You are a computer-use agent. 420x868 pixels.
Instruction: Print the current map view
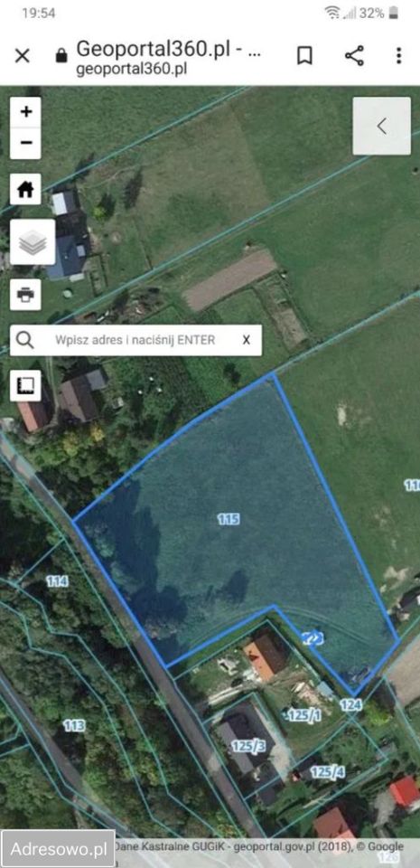(25, 295)
